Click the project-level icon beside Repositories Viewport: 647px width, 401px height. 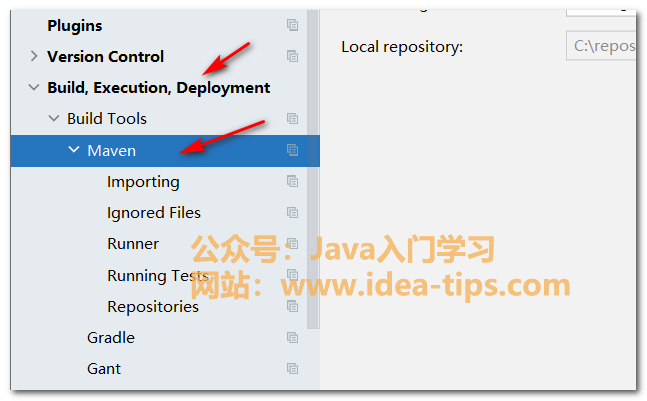292,307
